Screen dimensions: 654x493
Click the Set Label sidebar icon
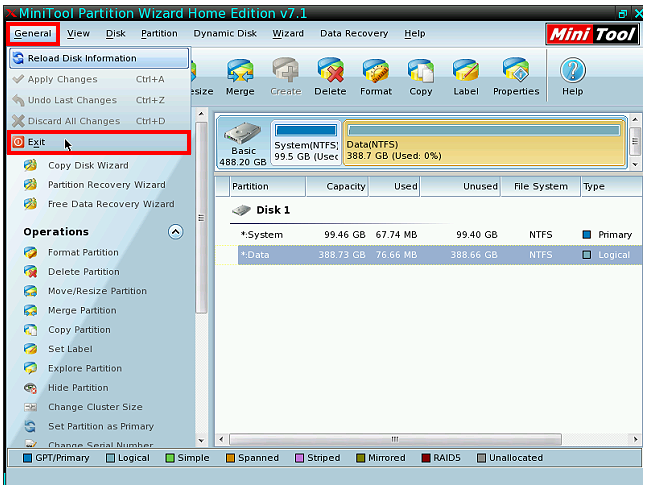[30, 349]
